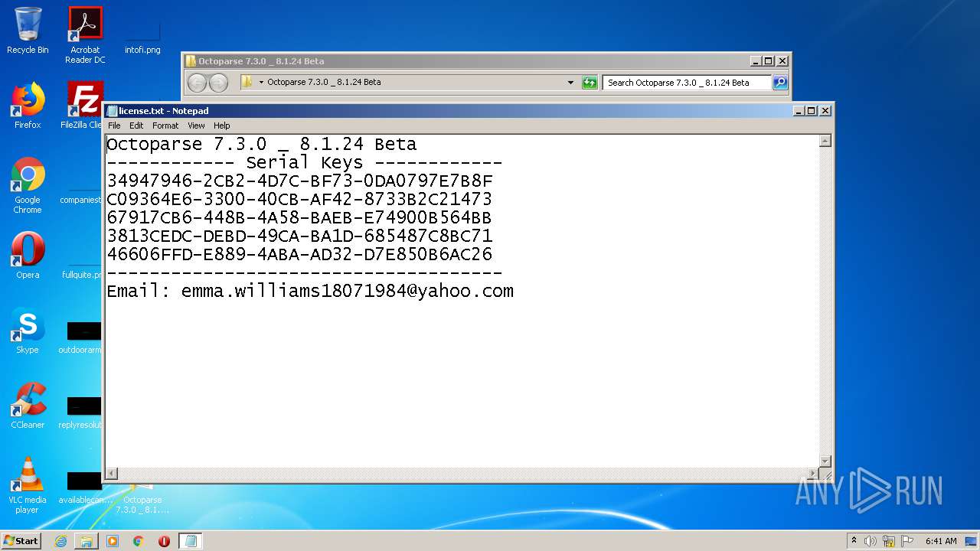The width and height of the screenshot is (980, 551).
Task: Maximize the Notepad window
Action: pos(812,111)
